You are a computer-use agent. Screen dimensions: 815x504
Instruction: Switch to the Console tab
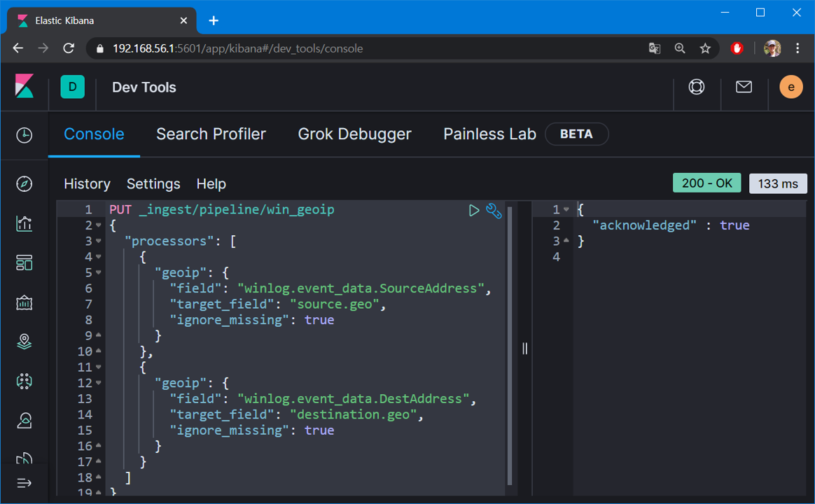coord(94,134)
